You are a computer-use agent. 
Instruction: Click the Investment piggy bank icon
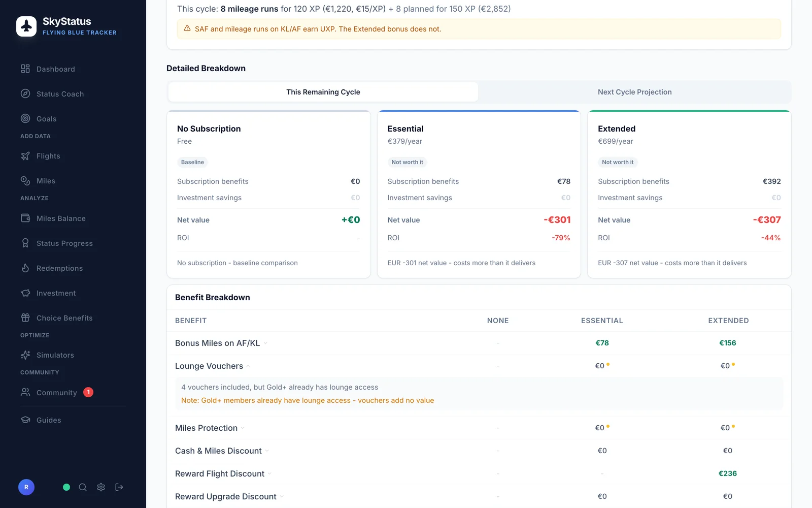[25, 293]
